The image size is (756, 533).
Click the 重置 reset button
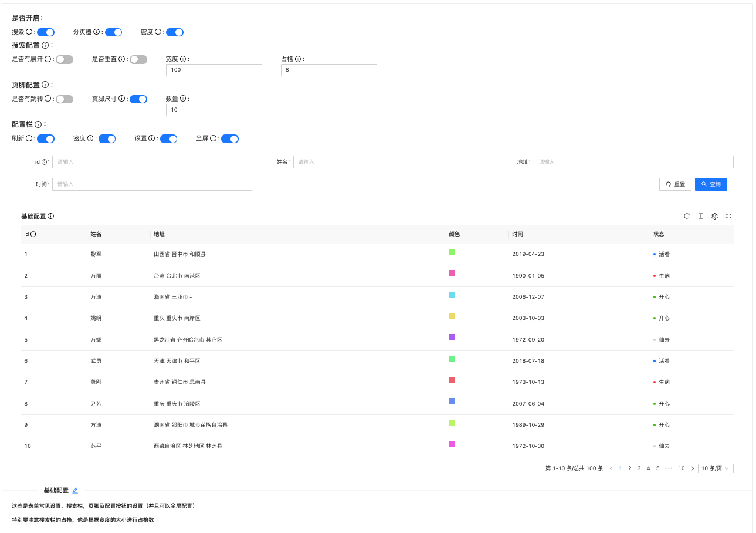pyautogui.click(x=675, y=184)
